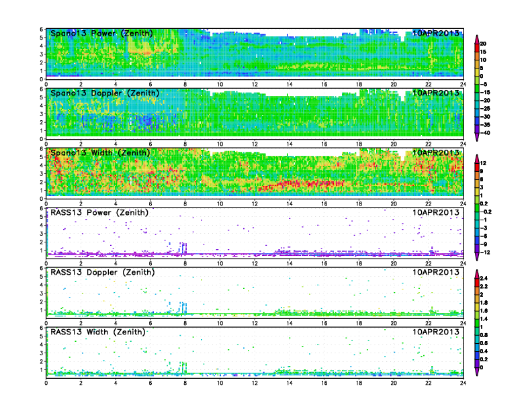Click the 'Spano13 Width (Zenith)' panel title
Screen dimensions: 532x411
click(x=100, y=153)
